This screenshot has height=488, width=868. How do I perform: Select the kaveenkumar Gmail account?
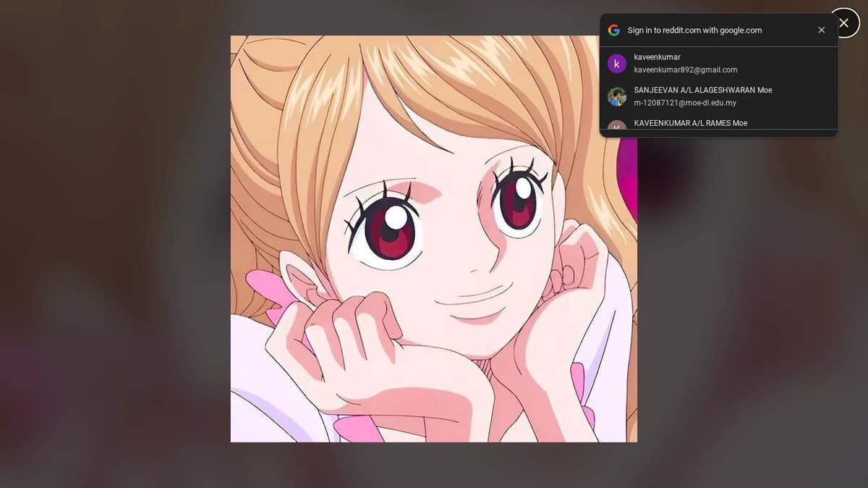718,64
